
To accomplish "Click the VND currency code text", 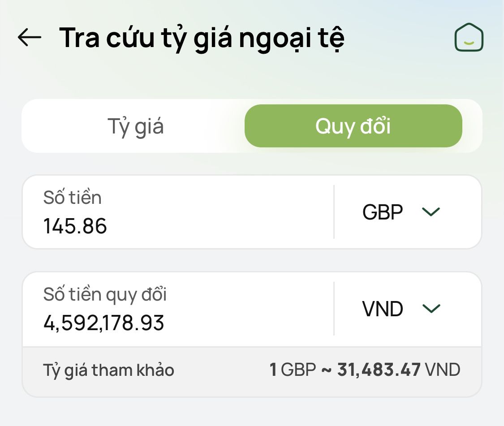I will point(383,309).
